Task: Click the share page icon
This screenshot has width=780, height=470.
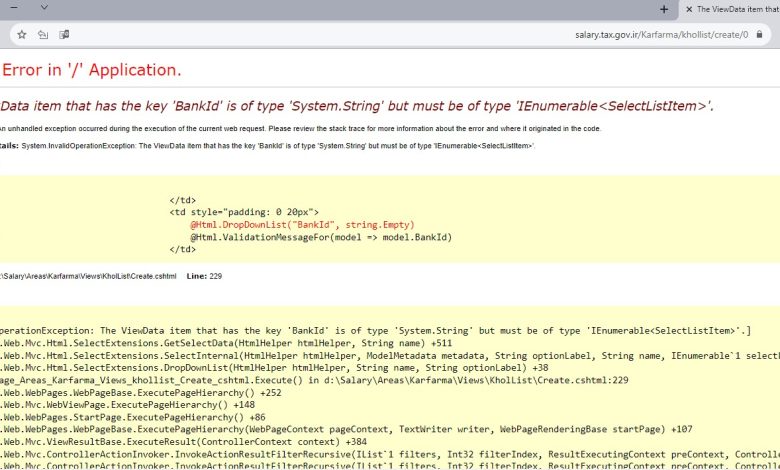Action: pos(43,34)
